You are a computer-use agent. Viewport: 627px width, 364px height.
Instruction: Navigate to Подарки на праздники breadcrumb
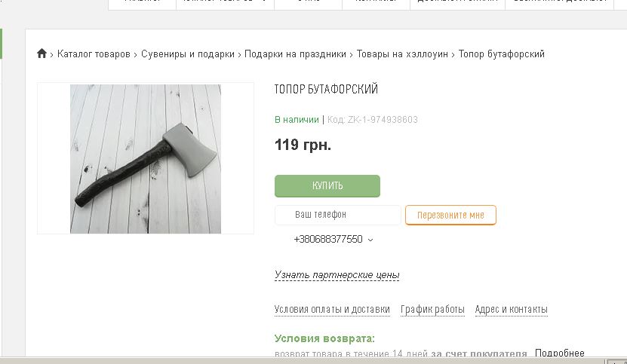295,54
